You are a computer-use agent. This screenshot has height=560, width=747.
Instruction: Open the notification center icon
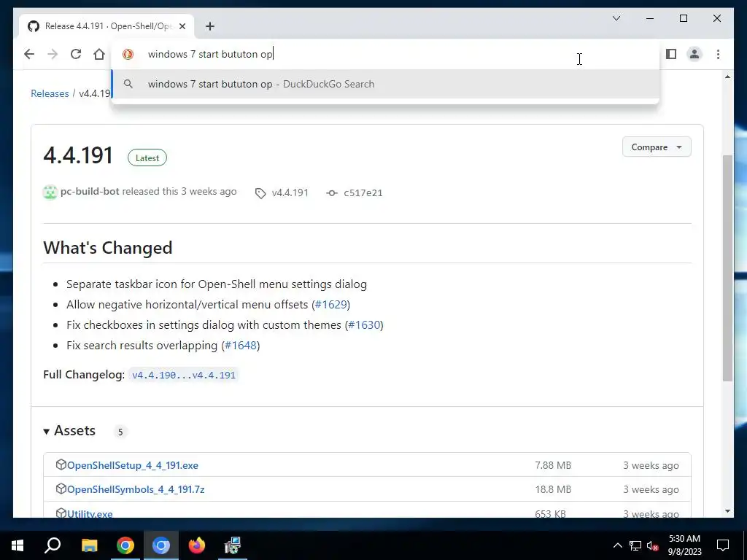(x=723, y=545)
